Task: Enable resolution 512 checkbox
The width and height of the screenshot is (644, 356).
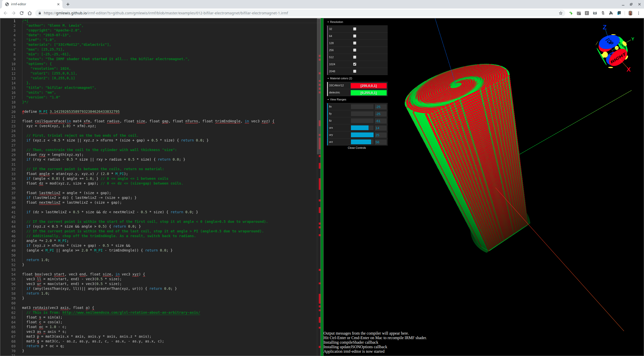Action: [355, 57]
